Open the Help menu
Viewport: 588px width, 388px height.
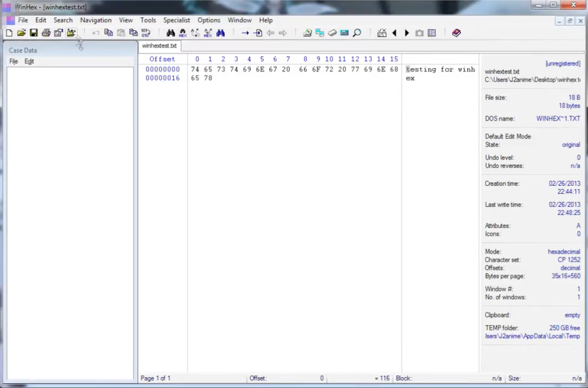point(266,20)
